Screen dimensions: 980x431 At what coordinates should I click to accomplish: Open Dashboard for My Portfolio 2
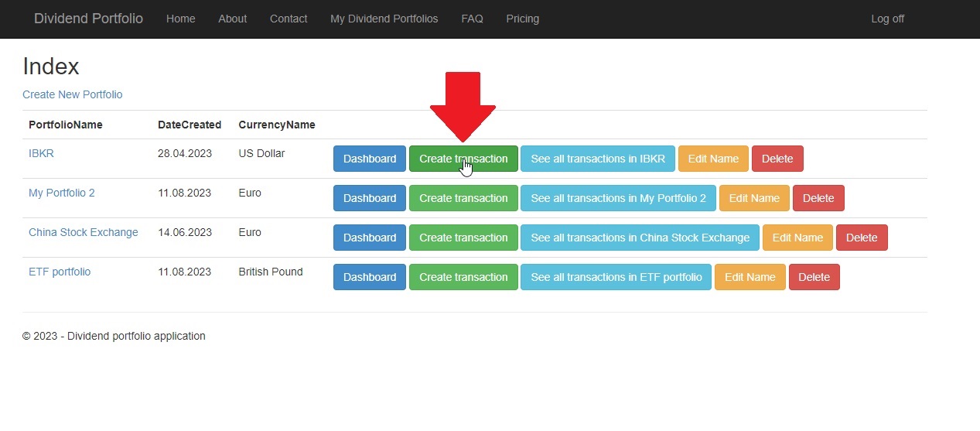coord(369,198)
